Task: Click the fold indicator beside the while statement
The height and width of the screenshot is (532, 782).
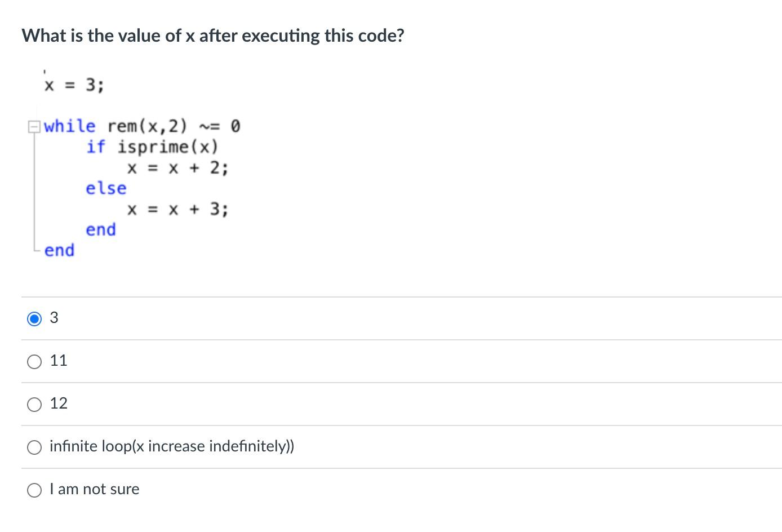Action: coord(34,126)
